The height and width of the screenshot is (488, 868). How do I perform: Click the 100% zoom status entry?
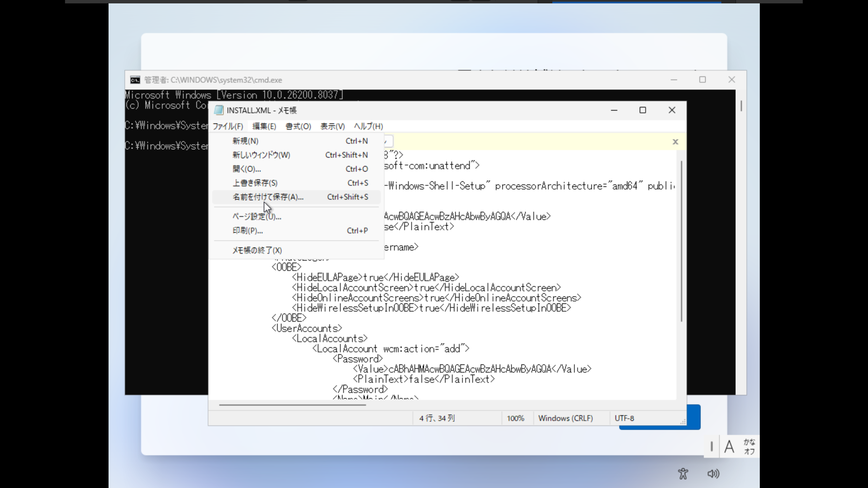pyautogui.click(x=516, y=418)
